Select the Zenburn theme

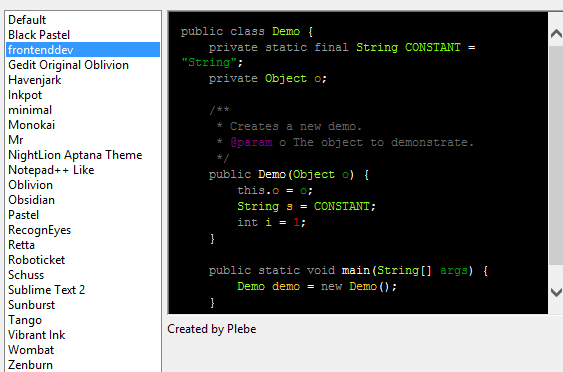tap(83, 365)
